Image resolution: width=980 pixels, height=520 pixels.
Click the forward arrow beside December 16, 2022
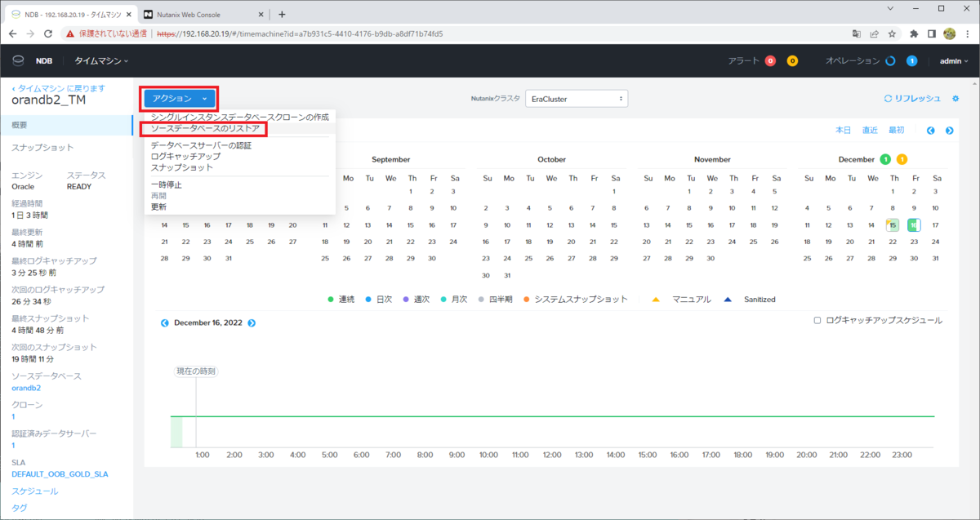click(252, 322)
